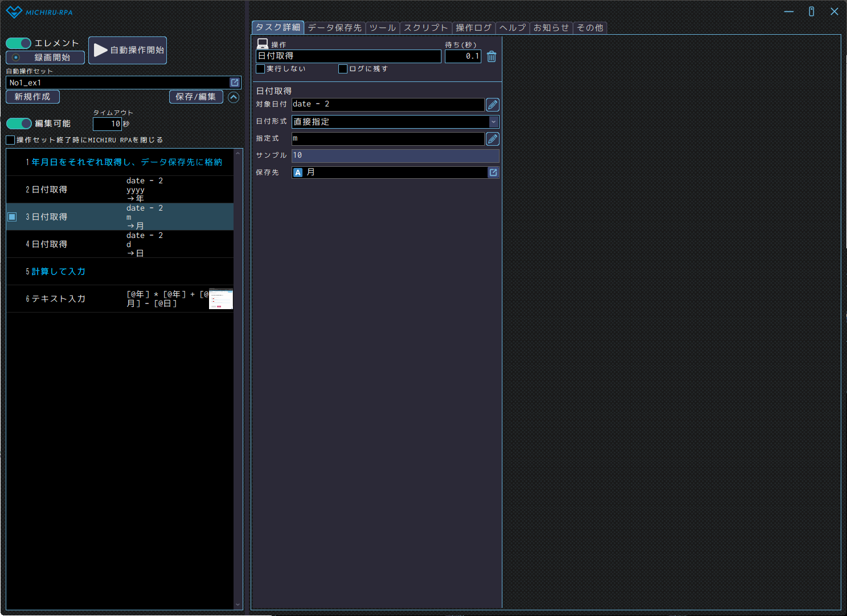Click the pin window icon in the title bar

click(x=811, y=11)
